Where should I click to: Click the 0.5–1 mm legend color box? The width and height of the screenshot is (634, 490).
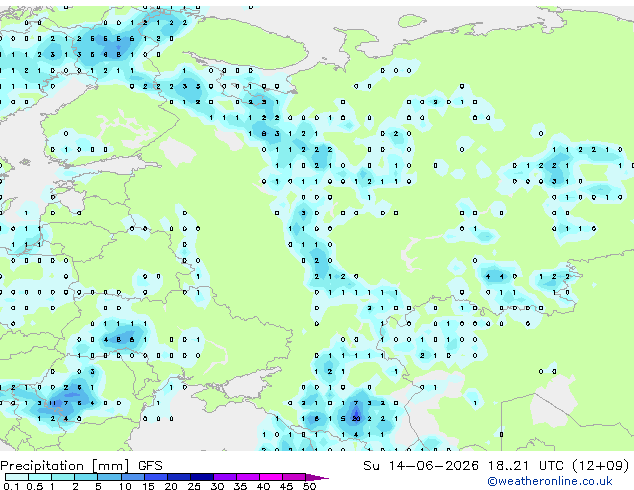40,477
